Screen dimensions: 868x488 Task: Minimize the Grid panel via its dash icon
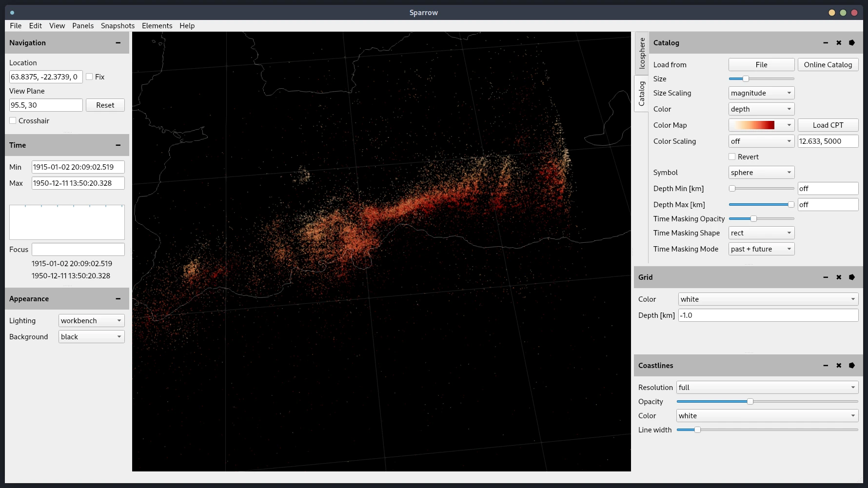pos(826,277)
